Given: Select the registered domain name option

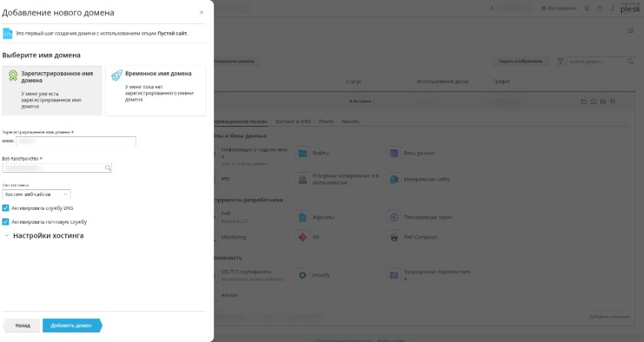Looking at the screenshot, I should coord(52,90).
